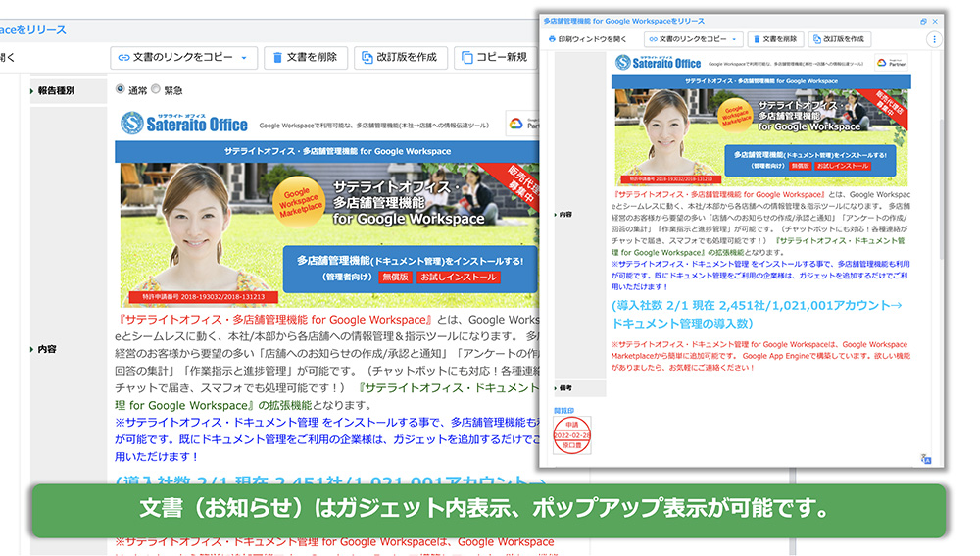Copy the document link in the main window

(175, 58)
